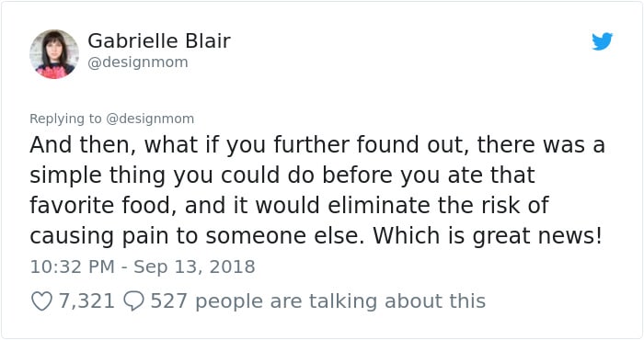The width and height of the screenshot is (644, 340).
Task: Click the Twitter bird logo icon
Action: tap(602, 41)
